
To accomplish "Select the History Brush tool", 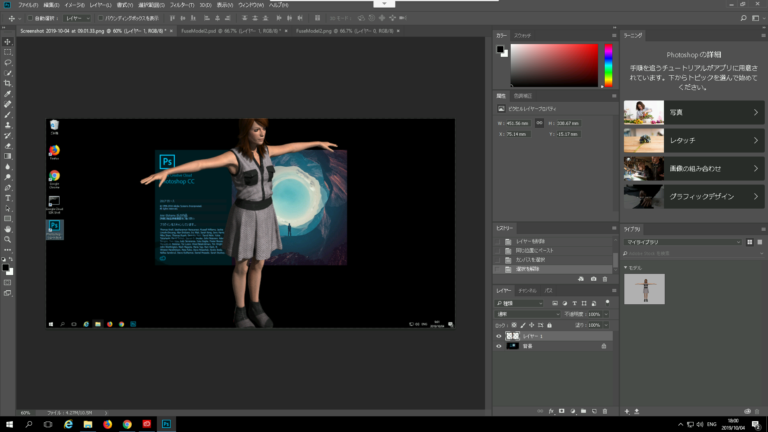I will (8, 135).
